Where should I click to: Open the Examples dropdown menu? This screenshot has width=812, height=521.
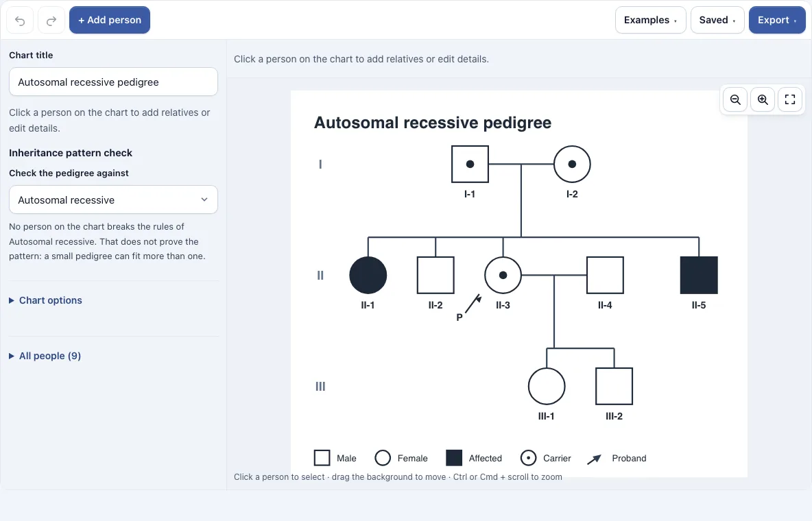pyautogui.click(x=650, y=20)
